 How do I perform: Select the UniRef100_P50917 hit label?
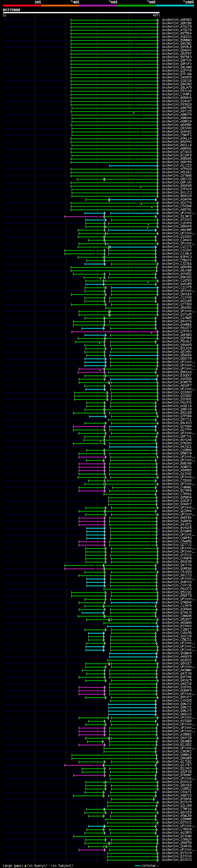[177, 342]
